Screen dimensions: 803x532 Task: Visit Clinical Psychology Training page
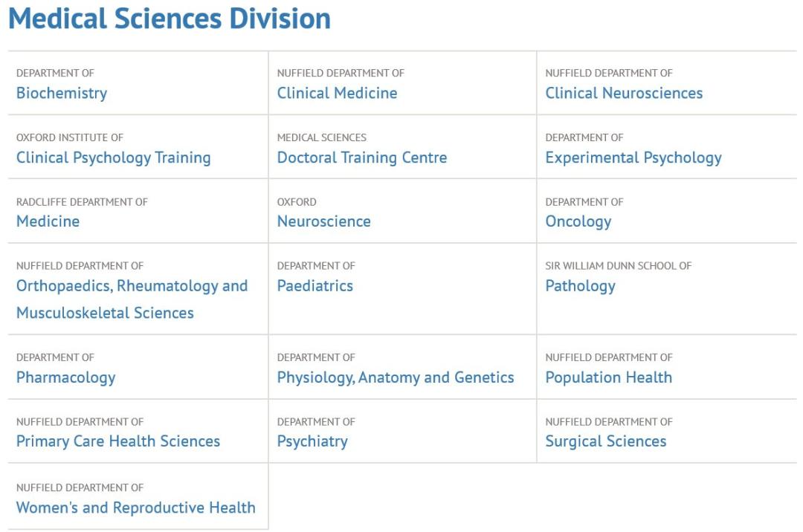113,158
